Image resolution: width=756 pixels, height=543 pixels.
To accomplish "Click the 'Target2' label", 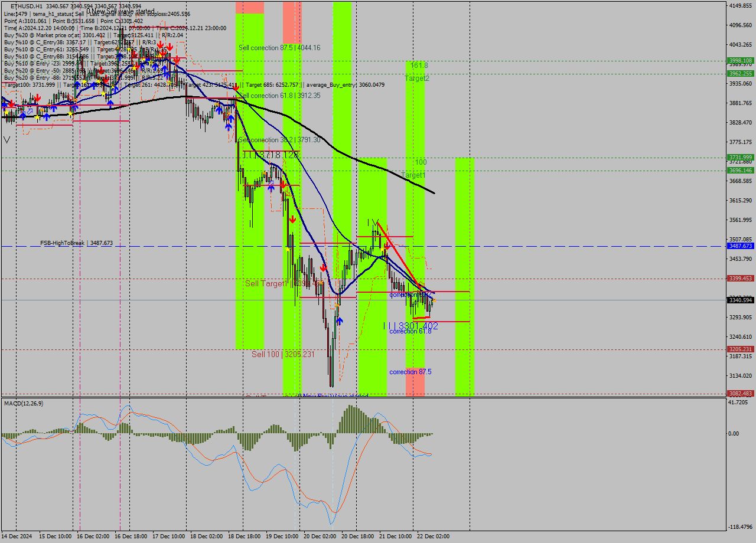I will [417, 78].
